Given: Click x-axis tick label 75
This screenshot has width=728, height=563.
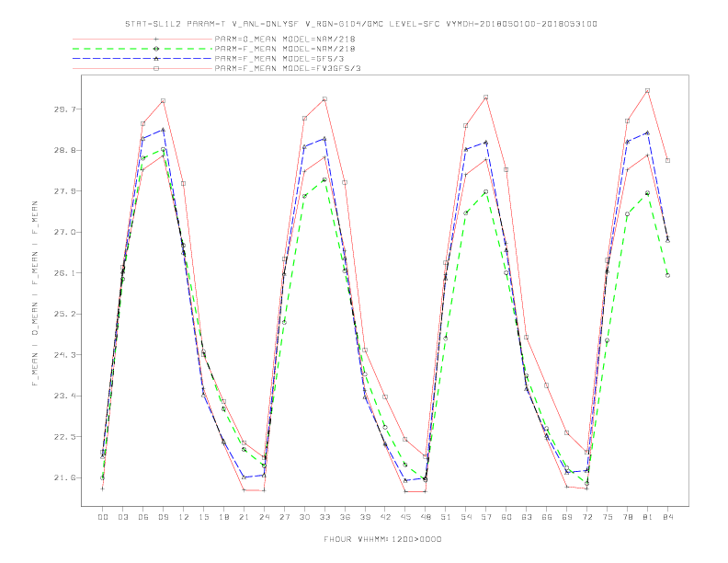Looking at the screenshot, I should (x=608, y=517).
